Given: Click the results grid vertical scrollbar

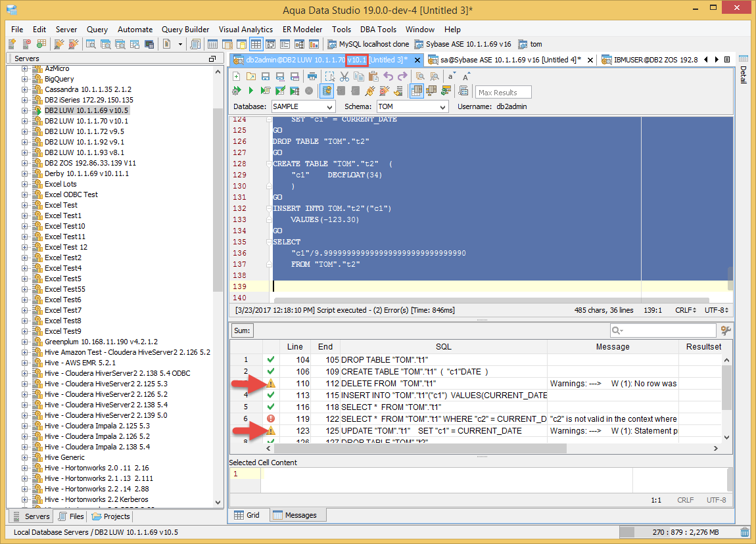Looking at the screenshot, I should (x=726, y=388).
